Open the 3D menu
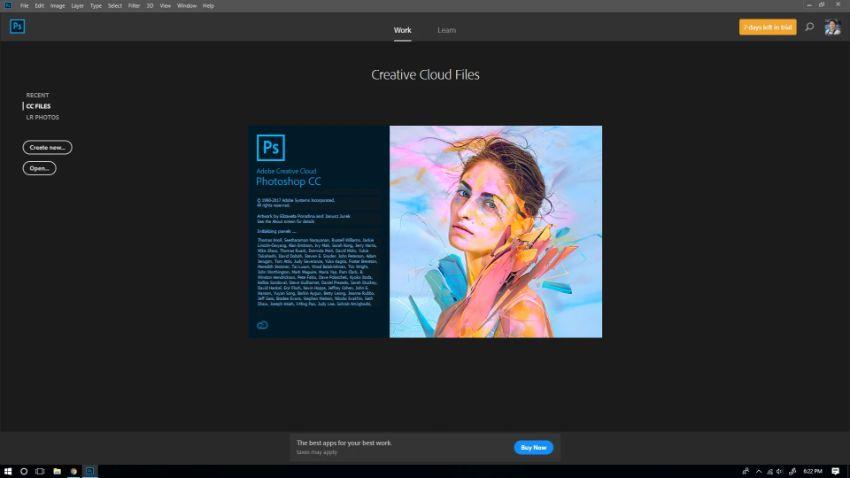Viewport: 850px width, 478px height. (150, 6)
